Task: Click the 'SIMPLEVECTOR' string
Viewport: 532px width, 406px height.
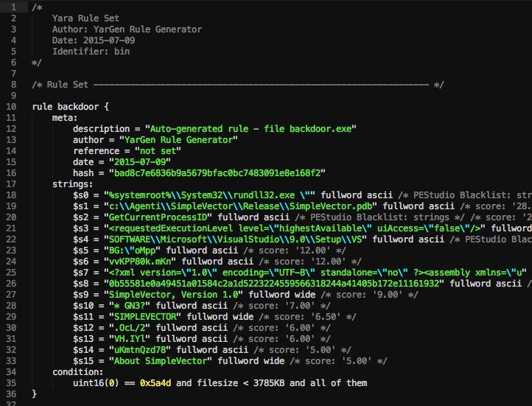Action: pos(145,317)
